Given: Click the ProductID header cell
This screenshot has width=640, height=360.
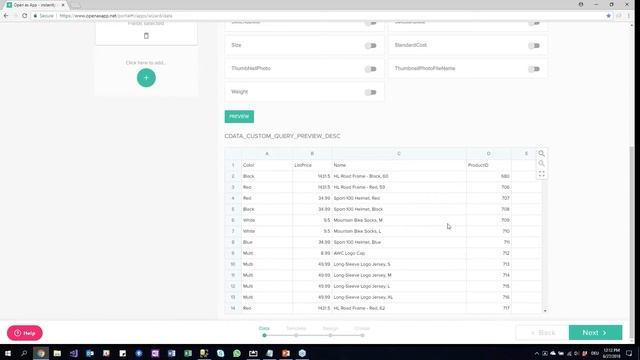Looking at the screenshot, I should pos(489,165).
